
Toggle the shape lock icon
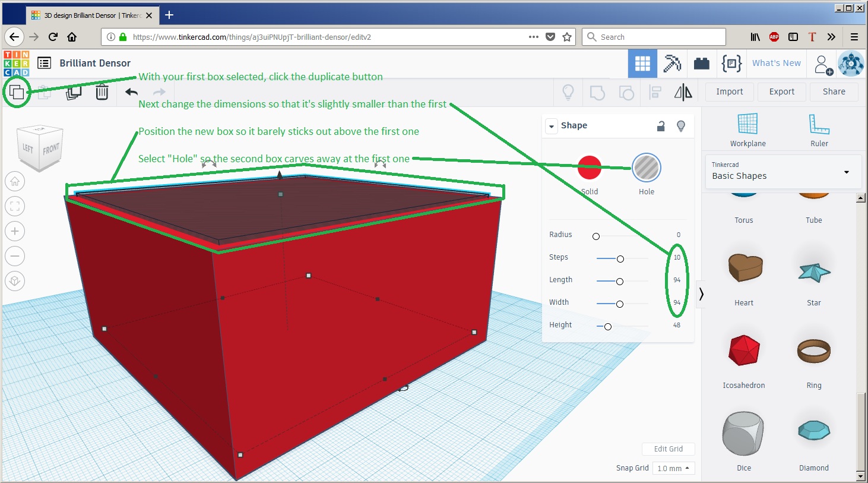[x=661, y=126]
